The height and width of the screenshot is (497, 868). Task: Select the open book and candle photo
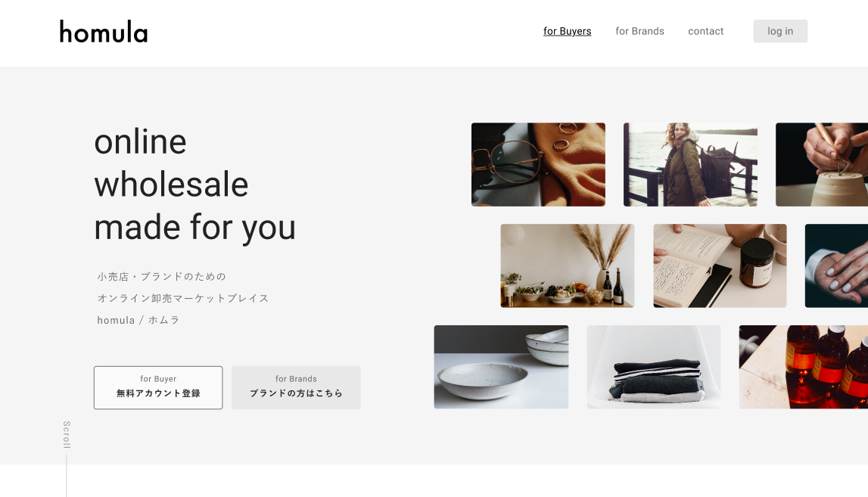click(x=720, y=266)
